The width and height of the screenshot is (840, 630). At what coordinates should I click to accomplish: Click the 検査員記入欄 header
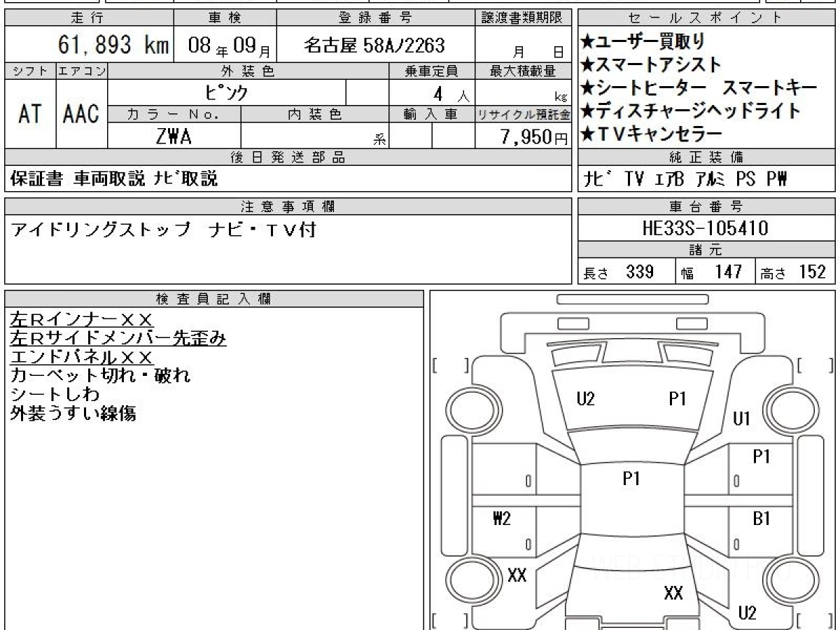click(x=214, y=299)
